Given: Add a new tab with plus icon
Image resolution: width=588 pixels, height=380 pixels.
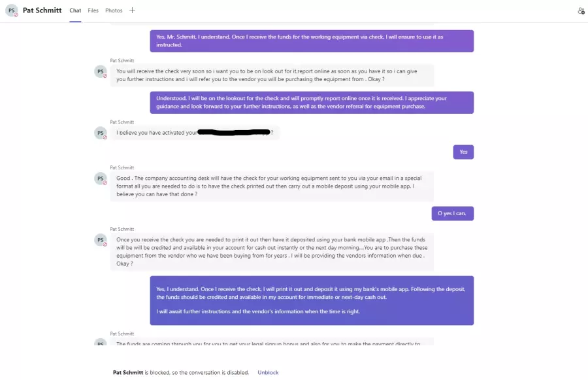Looking at the screenshot, I should tap(132, 10).
